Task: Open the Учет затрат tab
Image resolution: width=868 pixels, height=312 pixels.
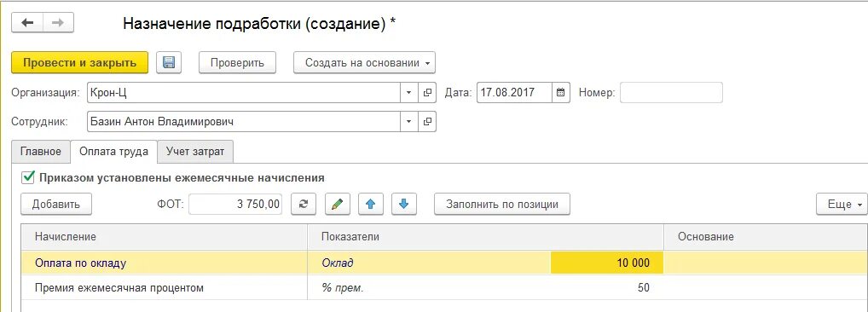Action: pyautogui.click(x=195, y=152)
